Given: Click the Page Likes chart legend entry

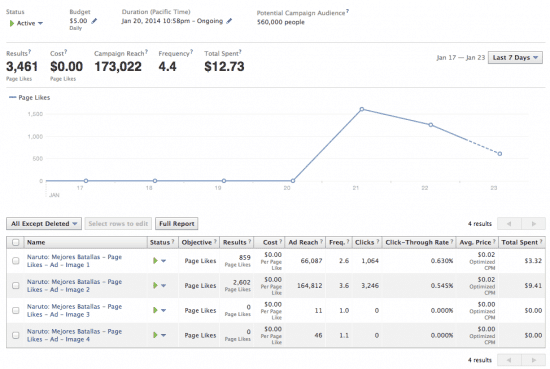Looking at the screenshot, I should (x=30, y=98).
